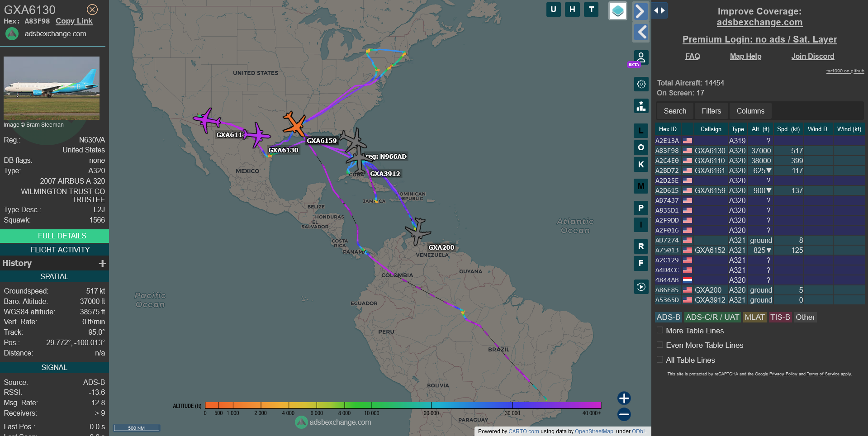
Task: Click the OpenStreetMap attribution link
Action: (x=594, y=431)
